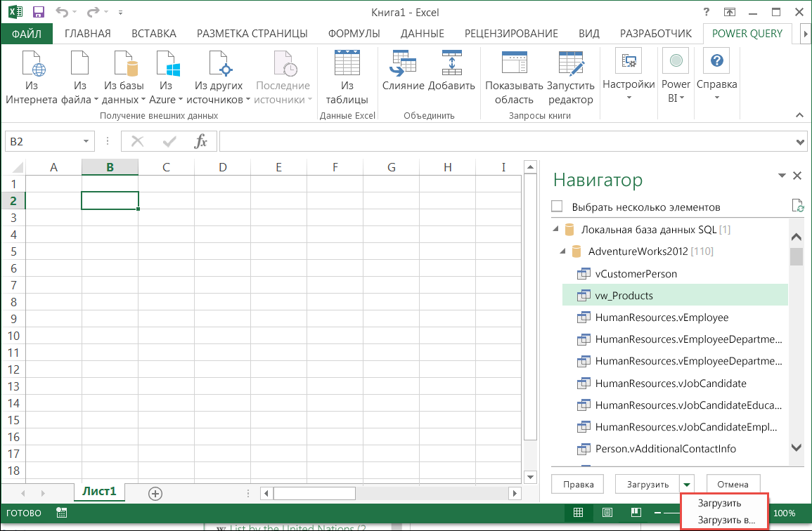
Task: Choose Загрузить в... from the popup menu
Action: 726,520
